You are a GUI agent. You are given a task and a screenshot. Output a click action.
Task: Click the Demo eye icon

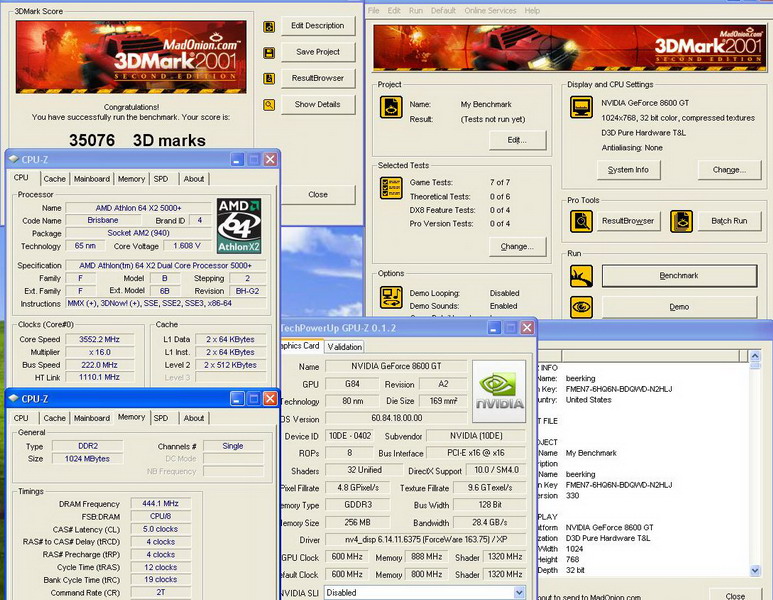pyautogui.click(x=581, y=307)
